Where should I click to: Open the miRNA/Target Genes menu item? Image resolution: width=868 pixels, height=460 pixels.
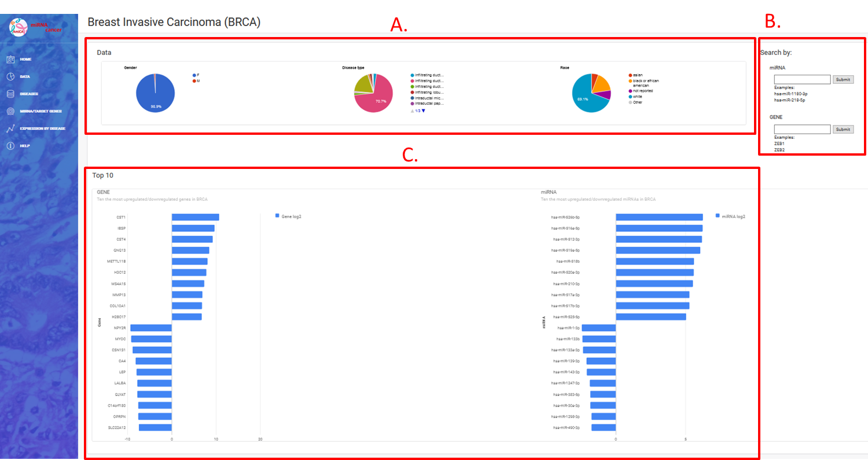coord(41,111)
